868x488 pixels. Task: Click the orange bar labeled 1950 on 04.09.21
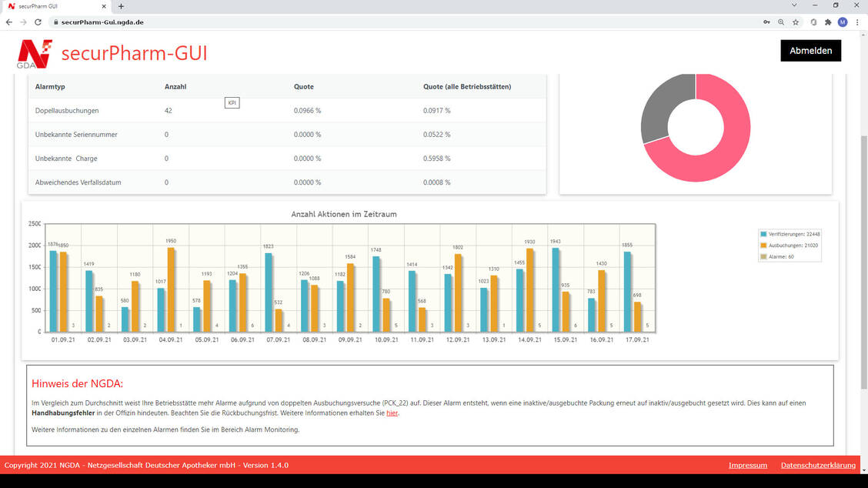(171, 289)
